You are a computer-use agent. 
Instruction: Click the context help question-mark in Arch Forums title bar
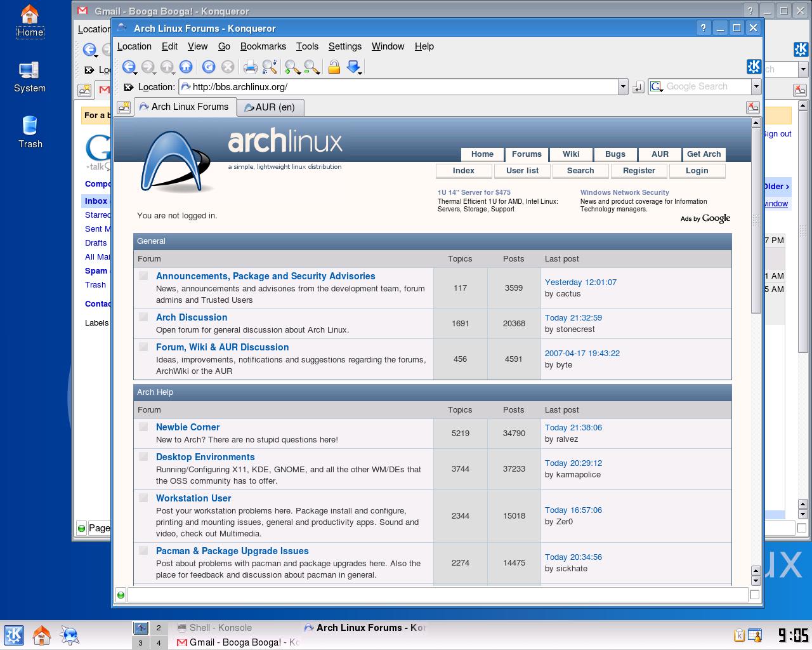coord(703,28)
